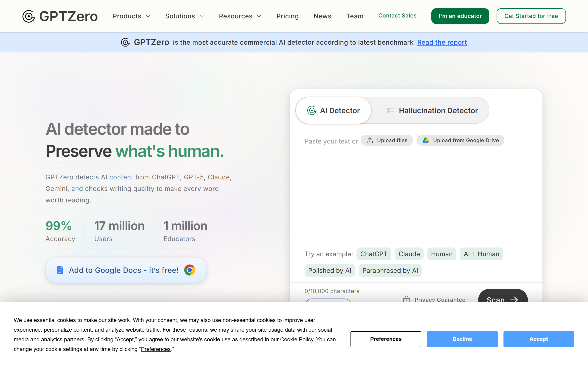Screen dimensions: 588x368
Task: Try the ChatGPT example
Action: (374, 254)
